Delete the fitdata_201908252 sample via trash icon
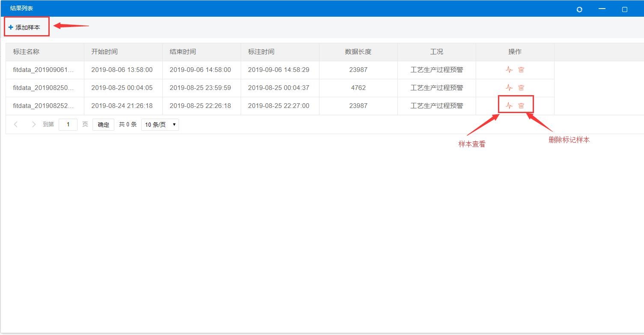Viewport: 644px width, 335px height. [521, 105]
